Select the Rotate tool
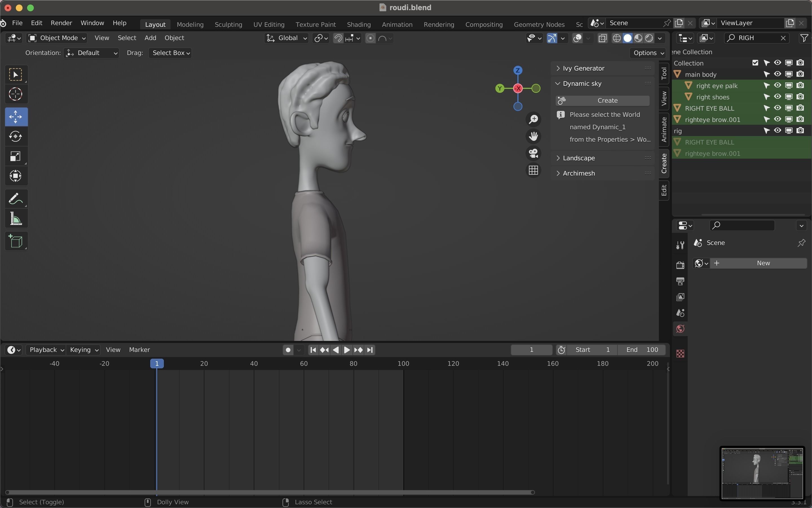 tap(16, 136)
